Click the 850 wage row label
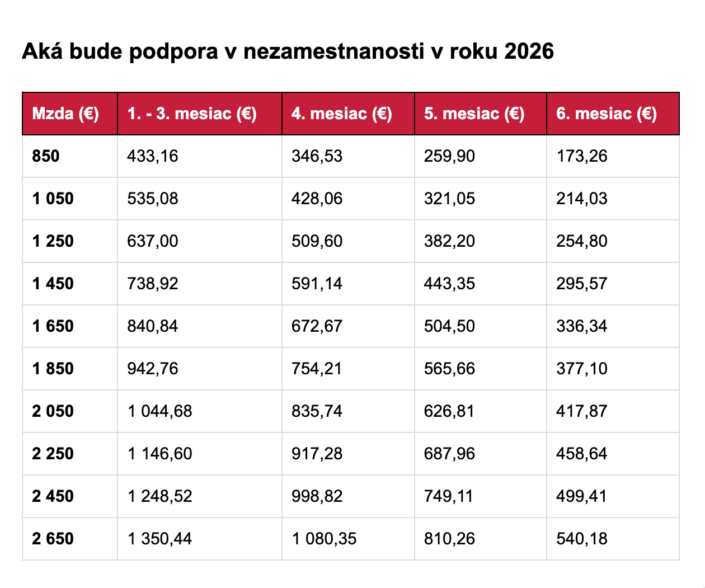This screenshot has height=588, width=705. coord(46,156)
